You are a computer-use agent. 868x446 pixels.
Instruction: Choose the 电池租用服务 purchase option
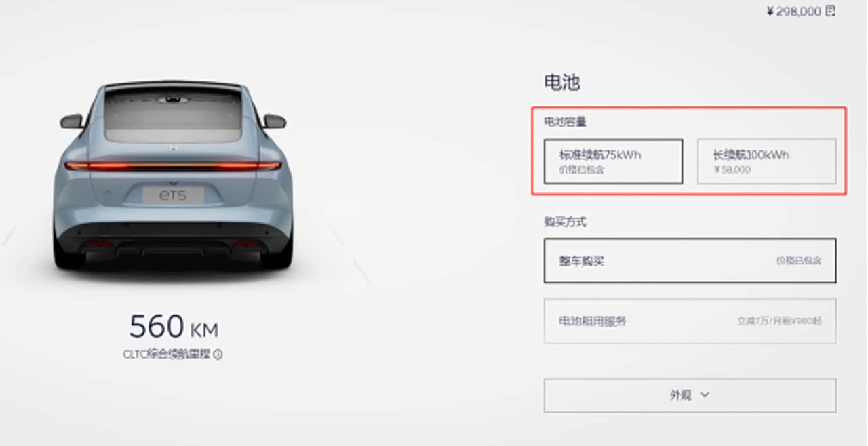pyautogui.click(x=690, y=321)
